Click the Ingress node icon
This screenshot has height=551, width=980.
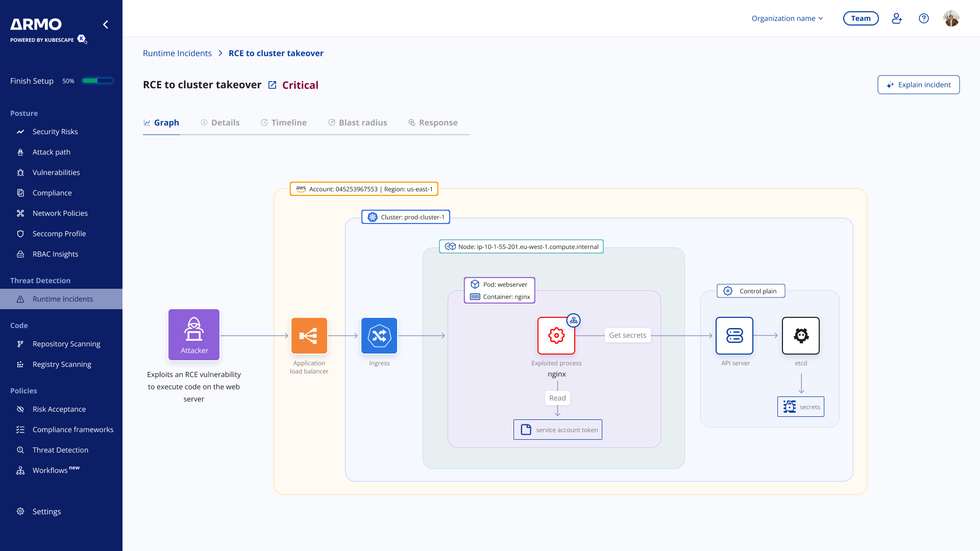pos(379,336)
